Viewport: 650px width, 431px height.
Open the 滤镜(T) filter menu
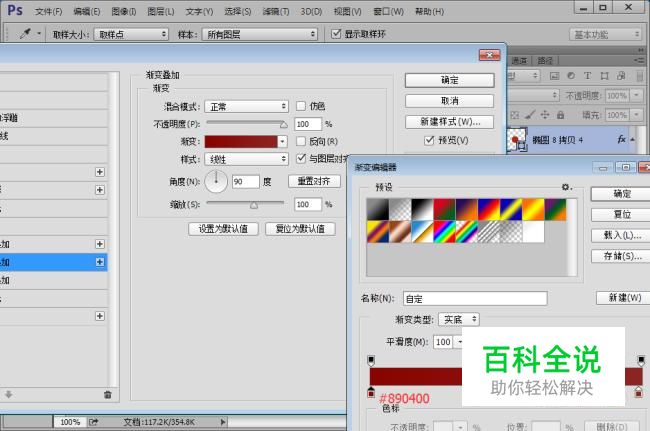pyautogui.click(x=276, y=12)
